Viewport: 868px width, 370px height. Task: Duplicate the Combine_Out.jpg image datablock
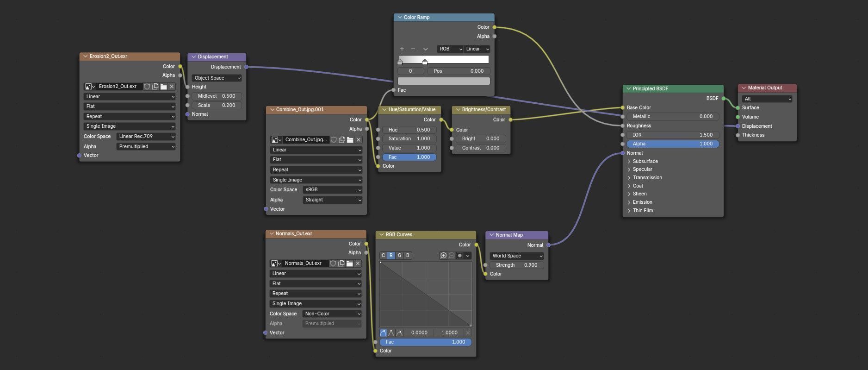[x=342, y=140]
